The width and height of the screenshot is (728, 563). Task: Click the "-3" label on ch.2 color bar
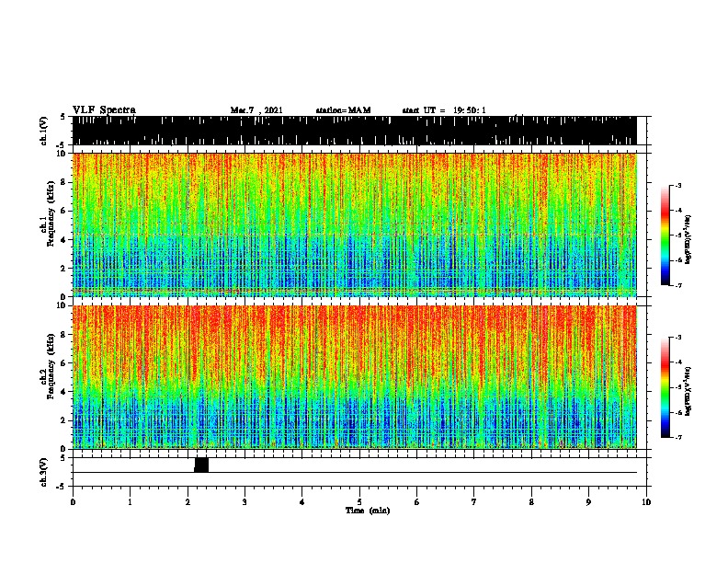[x=677, y=338]
